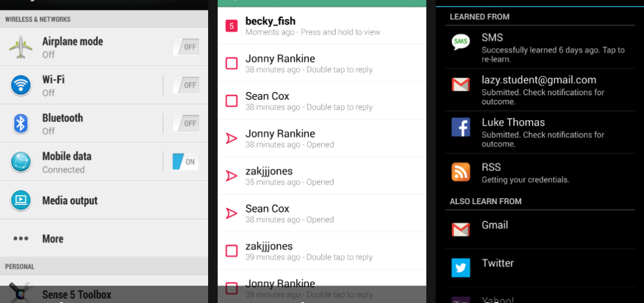Image resolution: width=644 pixels, height=303 pixels.
Task: Open Sense 5 Toolbox settings
Action: coord(77,294)
